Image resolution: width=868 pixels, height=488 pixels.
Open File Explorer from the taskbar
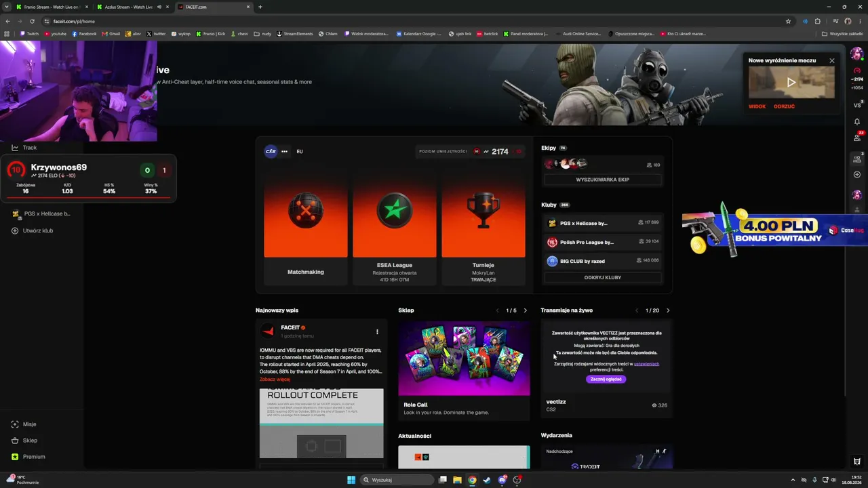tap(457, 480)
